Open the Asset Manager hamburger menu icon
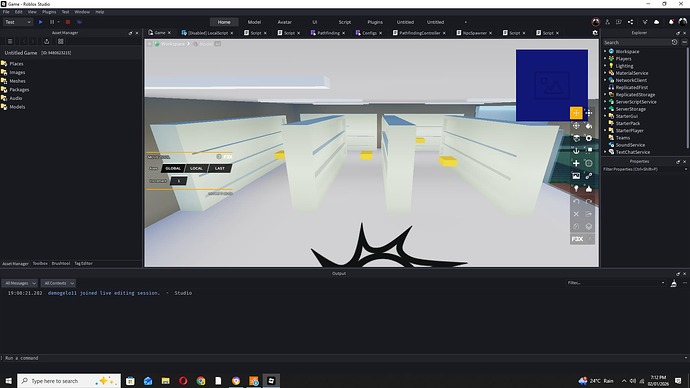The height and width of the screenshot is (388, 690). (10, 41)
